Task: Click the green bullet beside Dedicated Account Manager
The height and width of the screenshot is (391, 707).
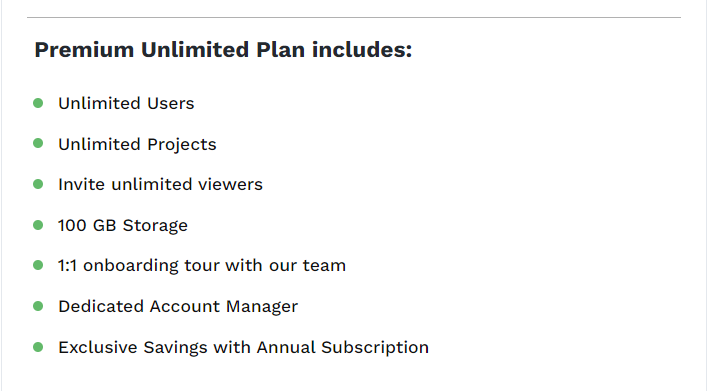Action: point(38,306)
